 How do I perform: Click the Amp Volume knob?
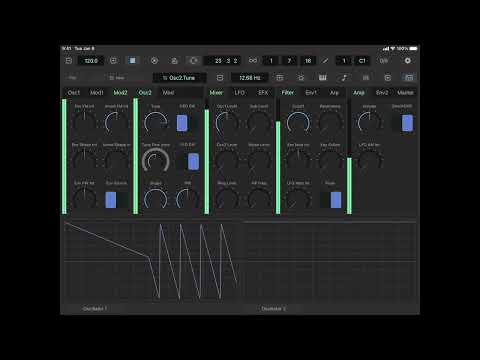(369, 123)
